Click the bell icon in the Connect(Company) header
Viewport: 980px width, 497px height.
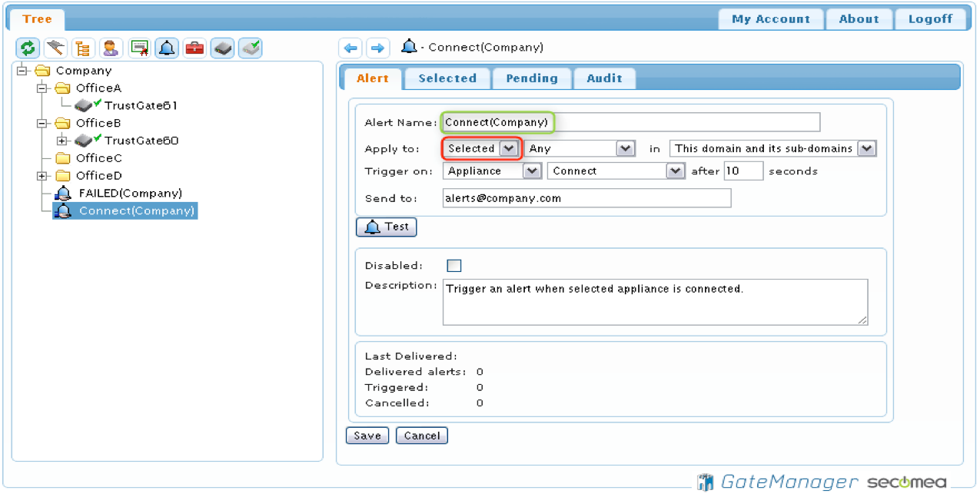410,47
